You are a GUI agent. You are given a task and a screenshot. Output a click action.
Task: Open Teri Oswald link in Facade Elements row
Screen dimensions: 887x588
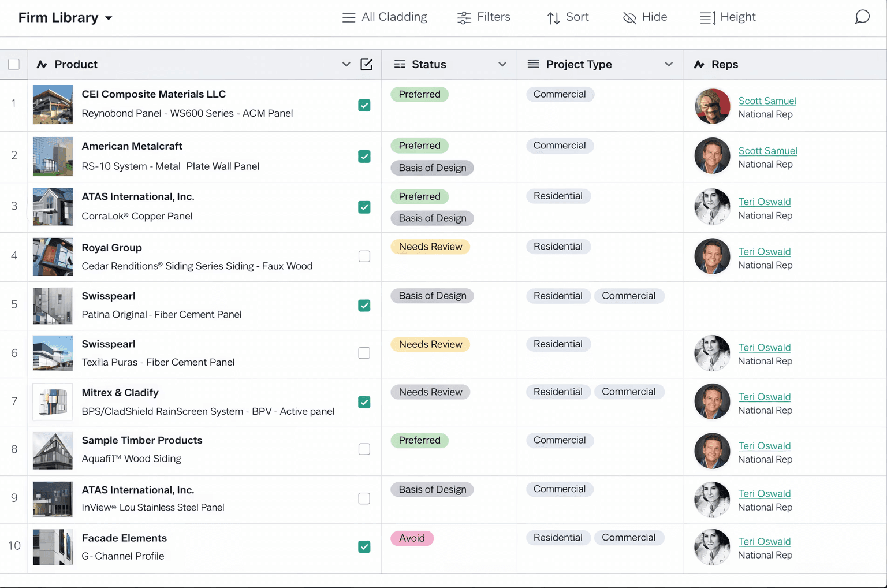[765, 541]
